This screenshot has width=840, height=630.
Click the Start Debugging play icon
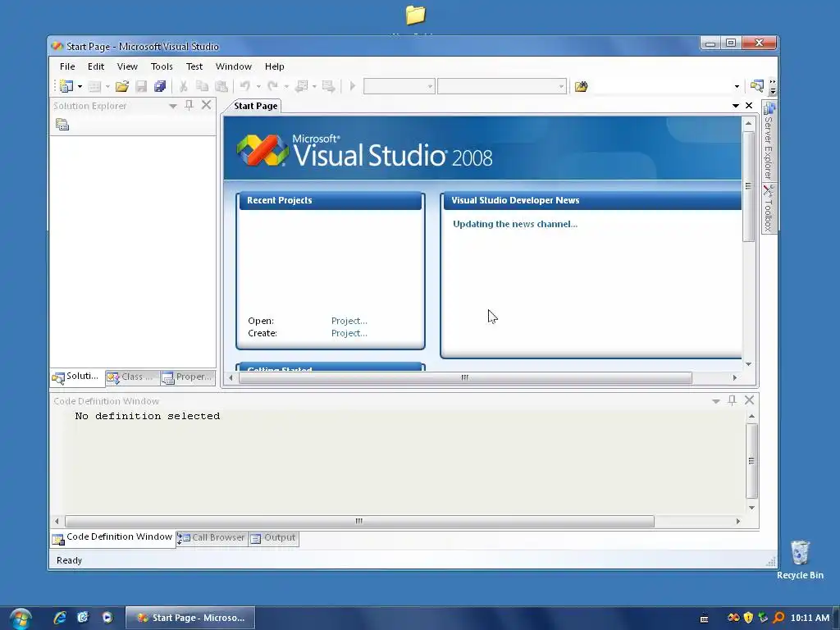[x=353, y=85]
